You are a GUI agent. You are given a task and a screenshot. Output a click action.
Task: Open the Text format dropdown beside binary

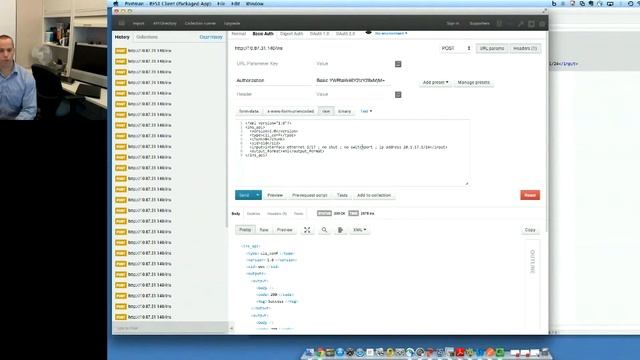tap(366, 111)
